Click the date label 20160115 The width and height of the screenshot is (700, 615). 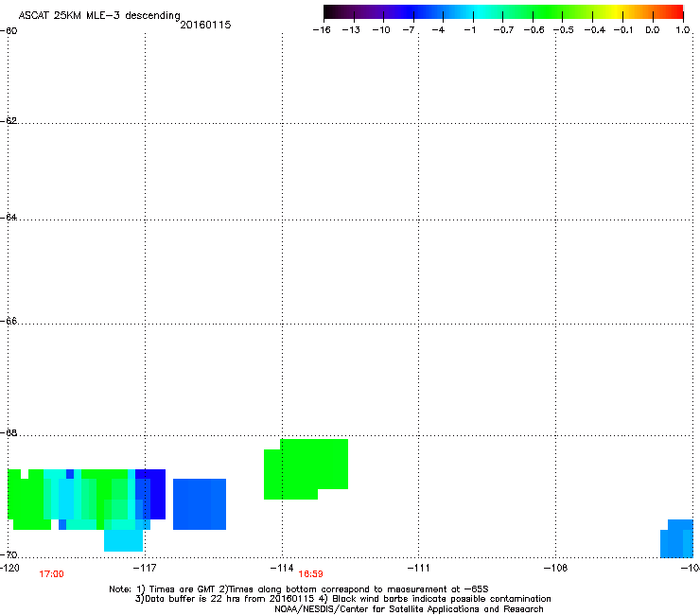[205, 25]
